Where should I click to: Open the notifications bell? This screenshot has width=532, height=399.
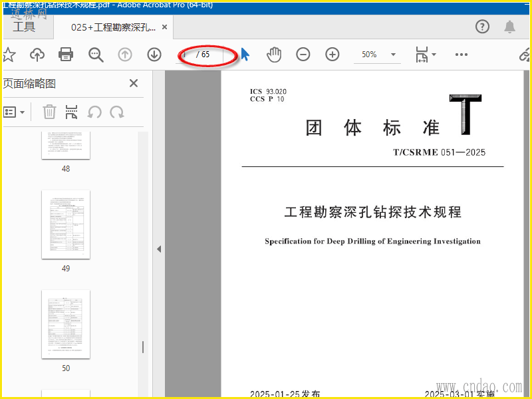pyautogui.click(x=509, y=27)
